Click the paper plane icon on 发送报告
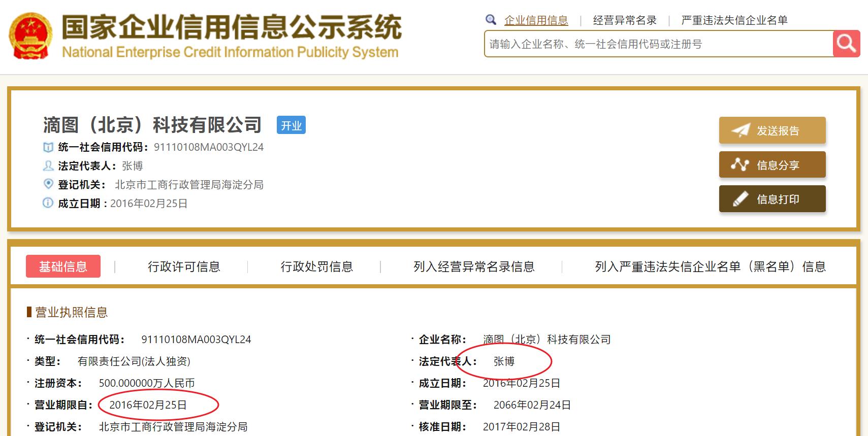The image size is (868, 436). (741, 130)
